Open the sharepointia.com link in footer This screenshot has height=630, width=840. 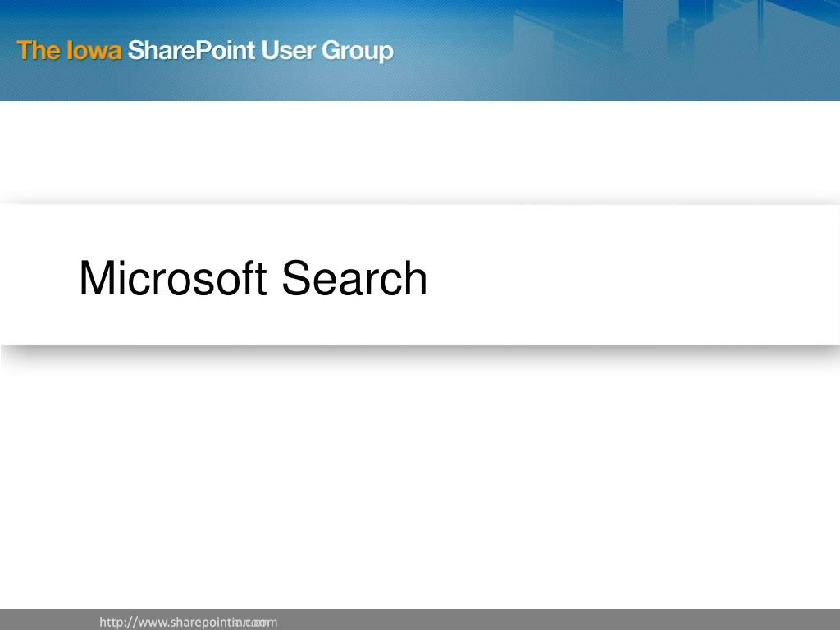point(188,622)
